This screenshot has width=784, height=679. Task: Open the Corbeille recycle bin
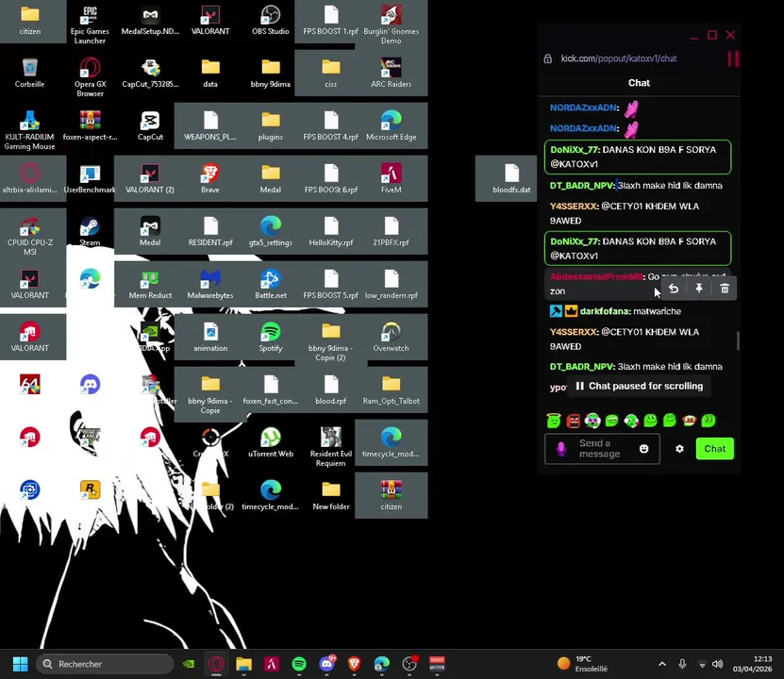coord(29,73)
